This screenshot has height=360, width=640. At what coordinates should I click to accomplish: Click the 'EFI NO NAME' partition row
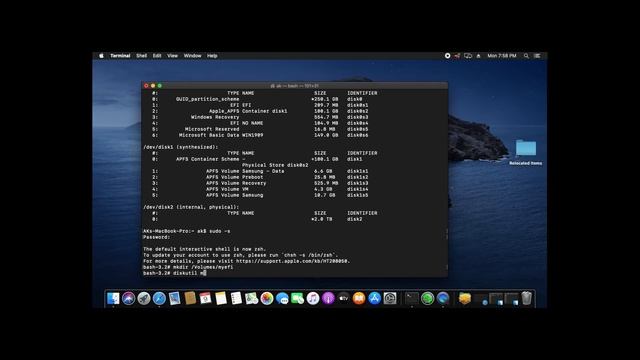(x=260, y=123)
